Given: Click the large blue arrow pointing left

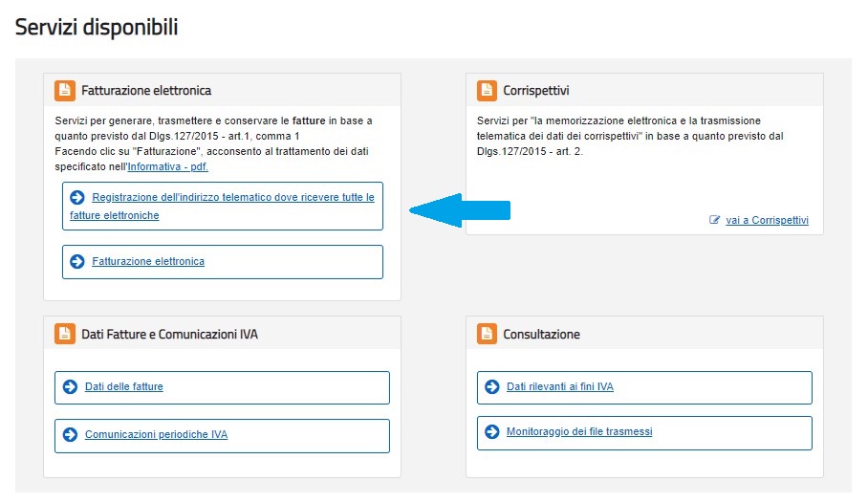Looking at the screenshot, I should pos(460,210).
